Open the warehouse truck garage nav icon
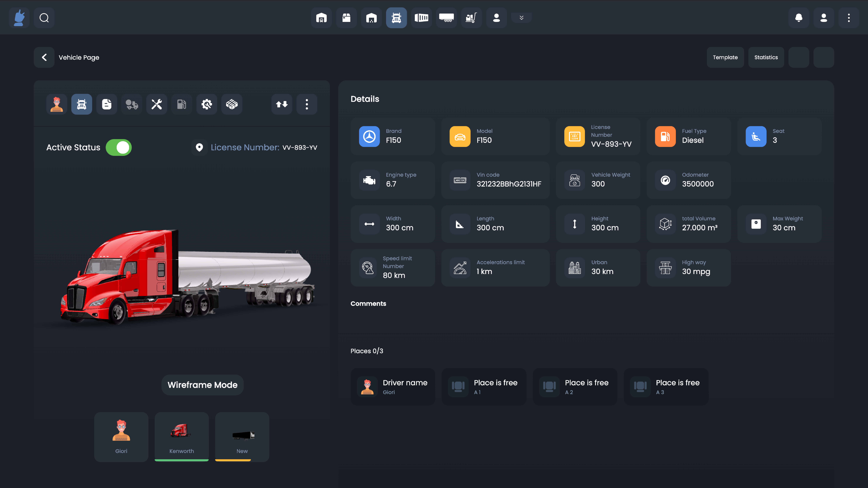This screenshot has height=488, width=868. 321,18
